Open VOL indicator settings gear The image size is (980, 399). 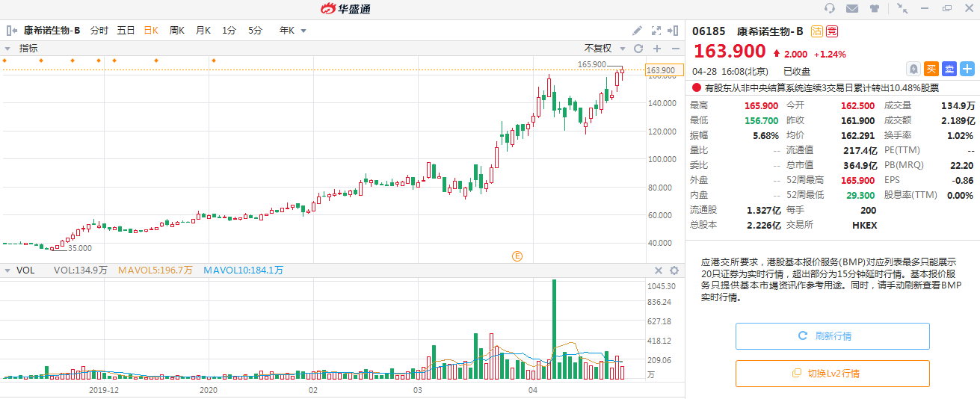[674, 270]
